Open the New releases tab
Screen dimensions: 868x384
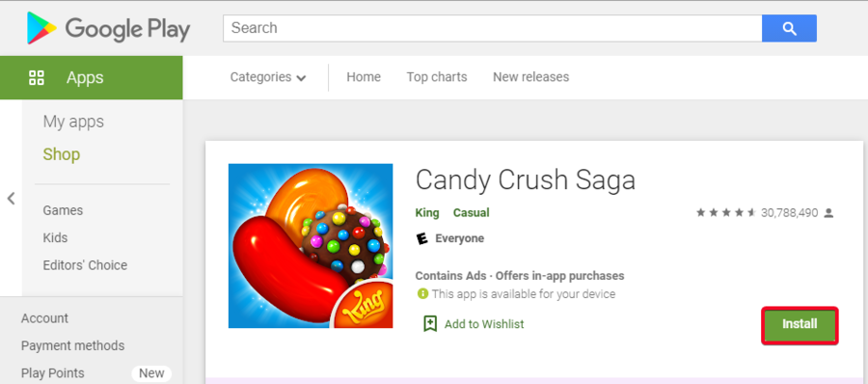click(x=530, y=77)
